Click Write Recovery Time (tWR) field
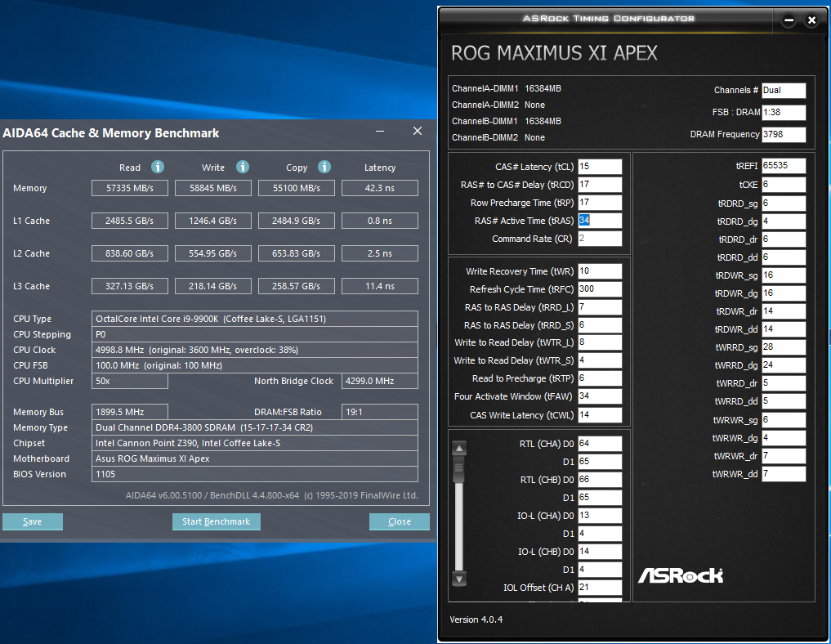The image size is (831, 644). [600, 271]
